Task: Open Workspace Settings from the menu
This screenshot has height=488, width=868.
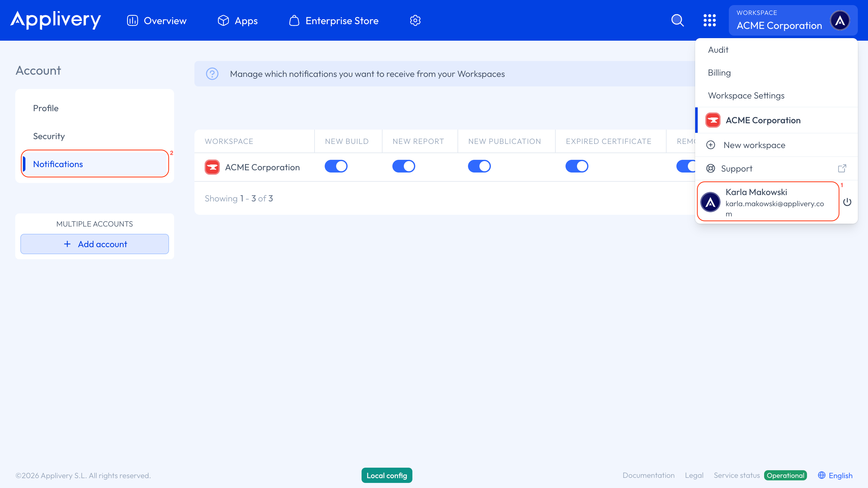Action: point(746,95)
